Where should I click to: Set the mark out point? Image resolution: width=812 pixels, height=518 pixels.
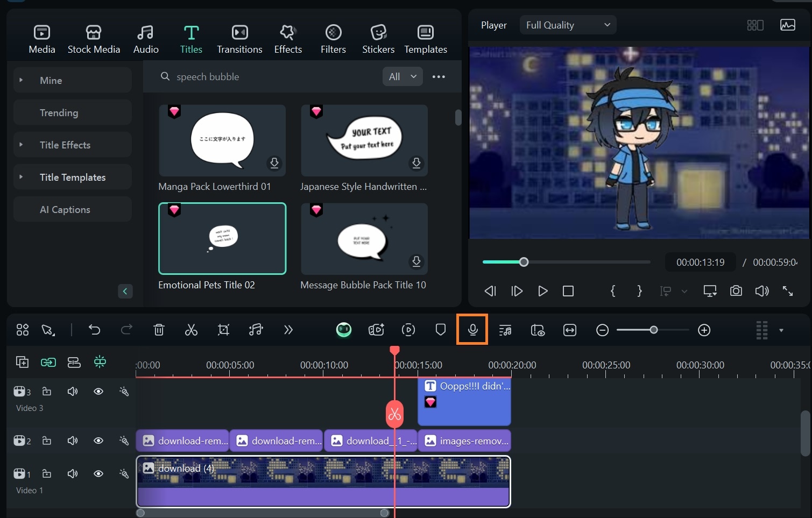click(639, 291)
